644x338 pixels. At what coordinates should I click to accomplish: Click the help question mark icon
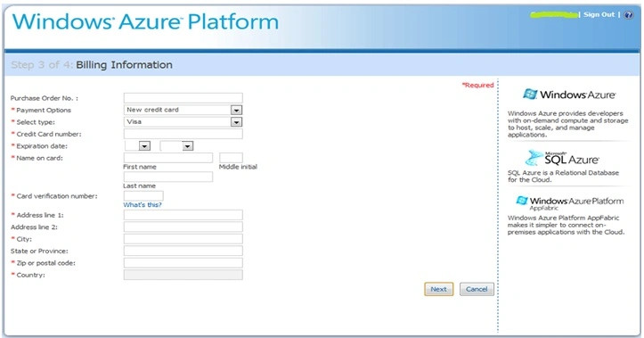[x=628, y=15]
